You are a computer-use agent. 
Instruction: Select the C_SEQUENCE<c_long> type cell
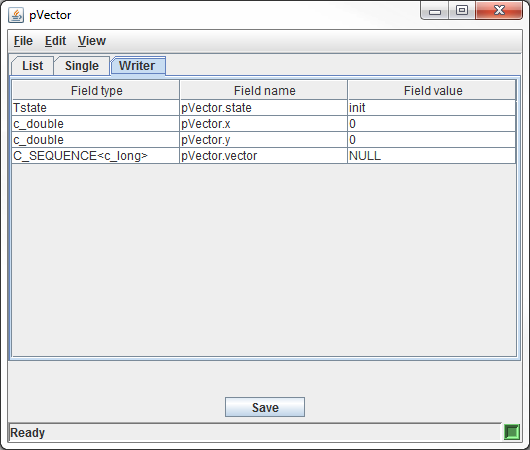[x=96, y=156]
